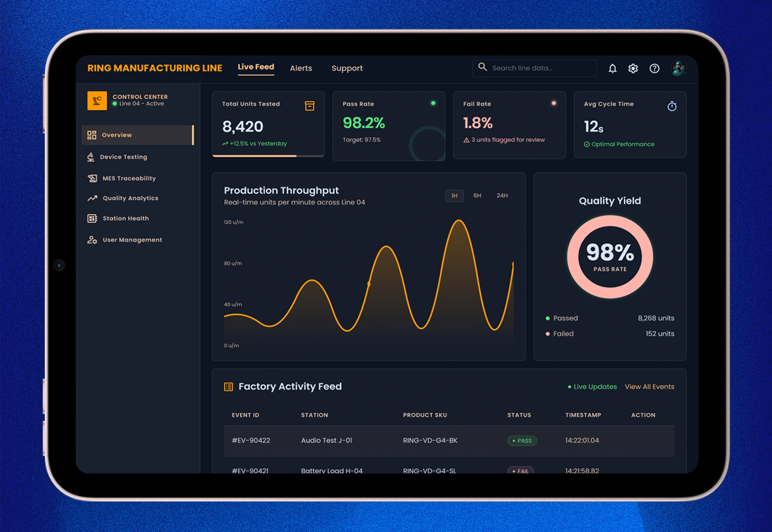This screenshot has width=772, height=532.
Task: Click timestamp 14:22:01.04
Action: 582,440
